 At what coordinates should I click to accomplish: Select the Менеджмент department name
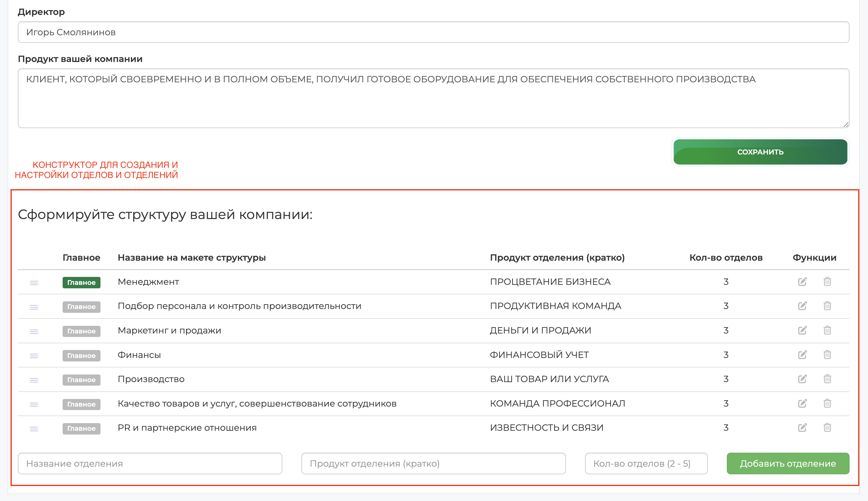point(148,282)
